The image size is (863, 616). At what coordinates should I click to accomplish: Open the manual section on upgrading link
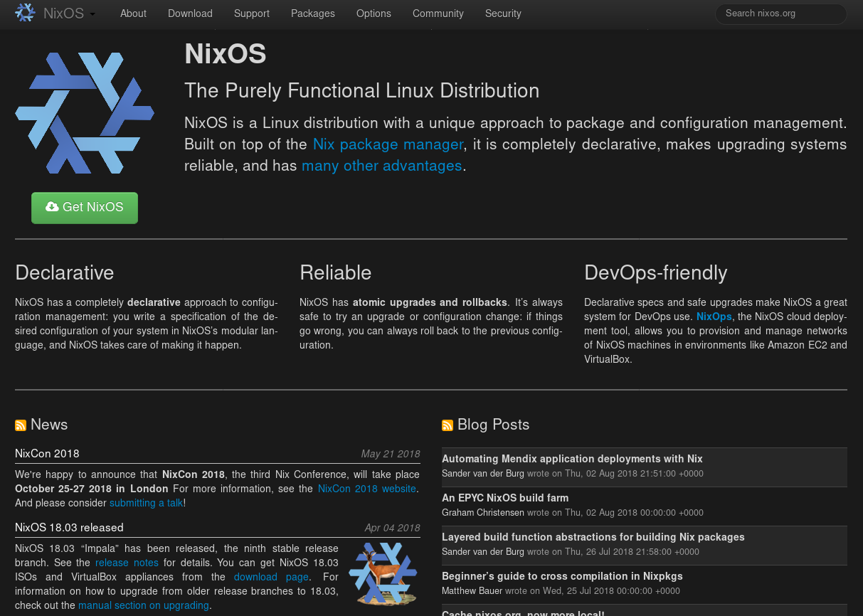click(144, 605)
